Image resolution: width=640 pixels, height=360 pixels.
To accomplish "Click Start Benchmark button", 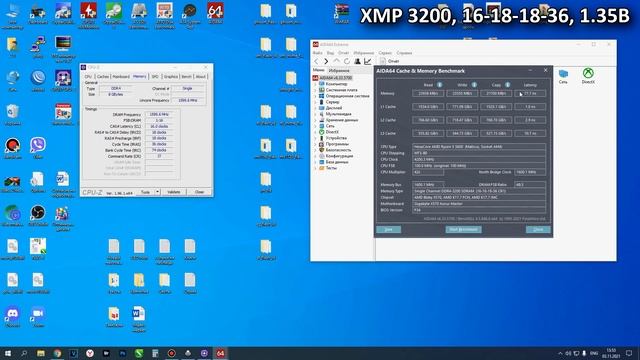I will tap(463, 229).
